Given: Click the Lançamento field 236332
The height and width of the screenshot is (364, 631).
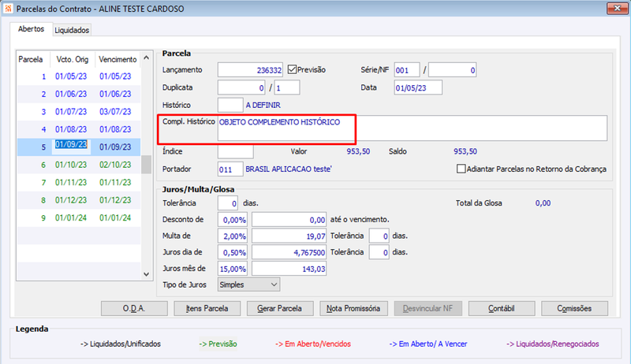Looking at the screenshot, I should point(250,70).
